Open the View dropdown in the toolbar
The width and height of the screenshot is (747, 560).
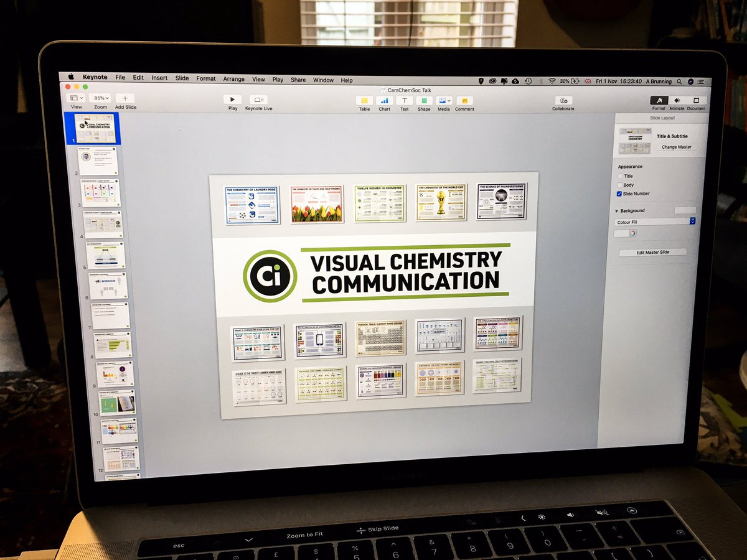(77, 98)
